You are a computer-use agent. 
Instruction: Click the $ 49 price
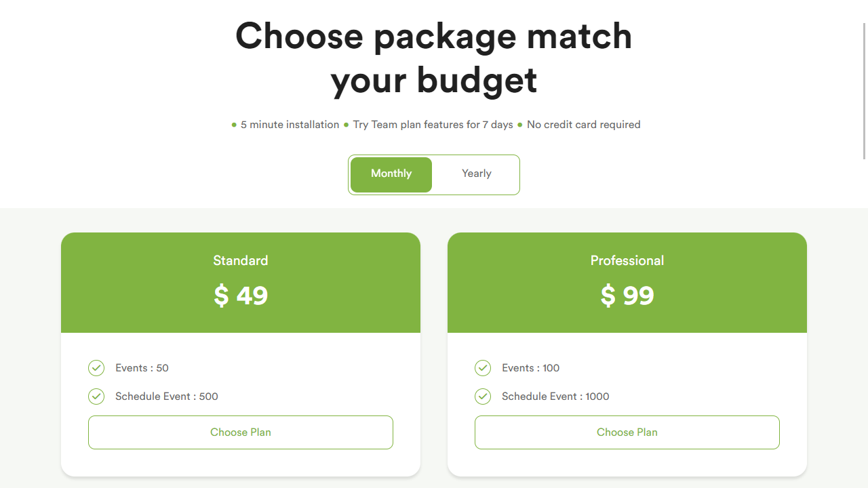241,296
